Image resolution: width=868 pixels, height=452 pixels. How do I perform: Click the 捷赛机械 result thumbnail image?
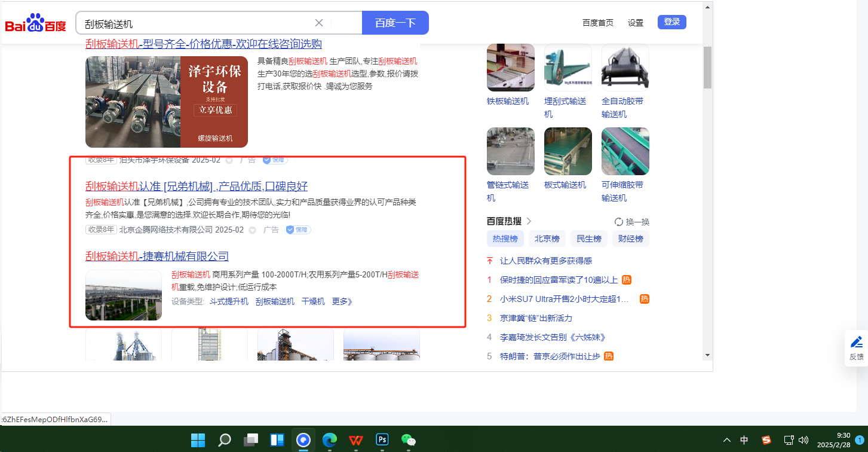124,295
